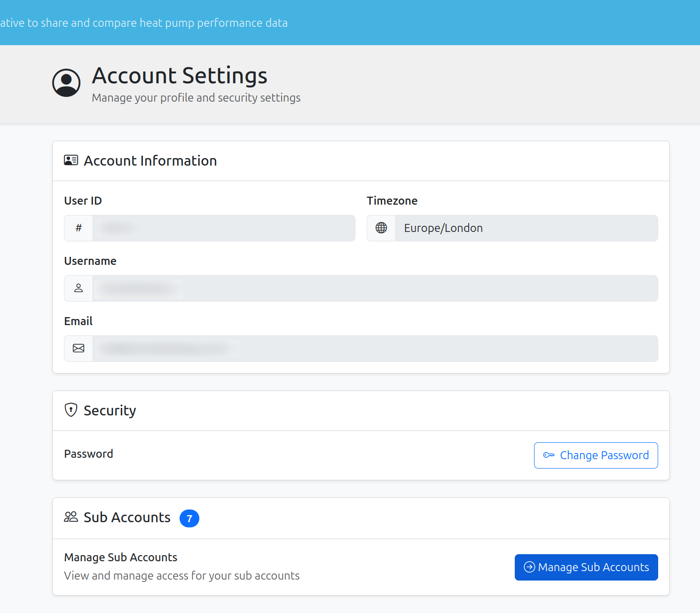Select the User ID input field
The height and width of the screenshot is (613, 700).
pos(224,228)
